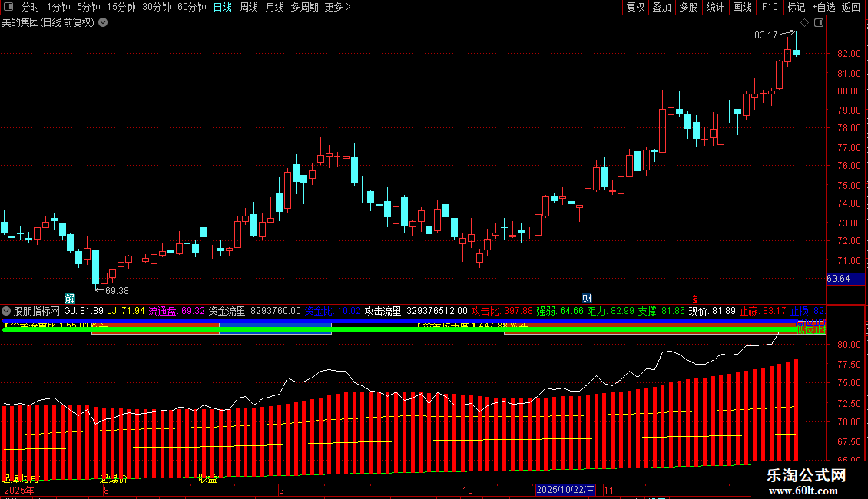This screenshot has height=499, width=868.
Task: Open the 多股 multi-stock view
Action: pos(688,7)
